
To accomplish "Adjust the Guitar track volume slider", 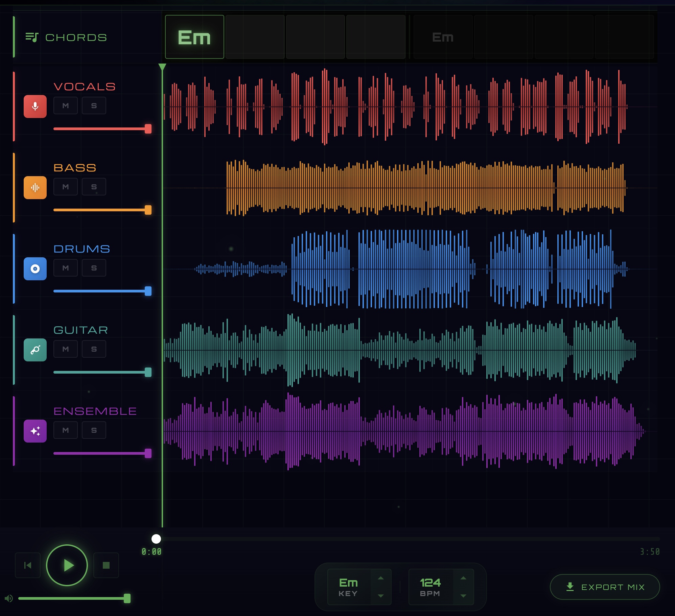I will 148,372.
